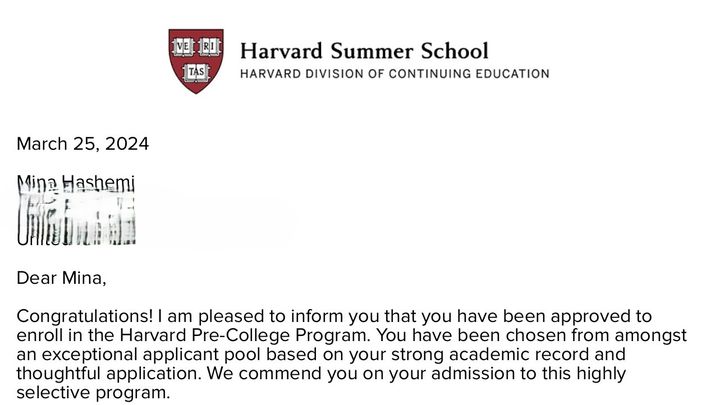Click the blurred address block

[x=76, y=220]
